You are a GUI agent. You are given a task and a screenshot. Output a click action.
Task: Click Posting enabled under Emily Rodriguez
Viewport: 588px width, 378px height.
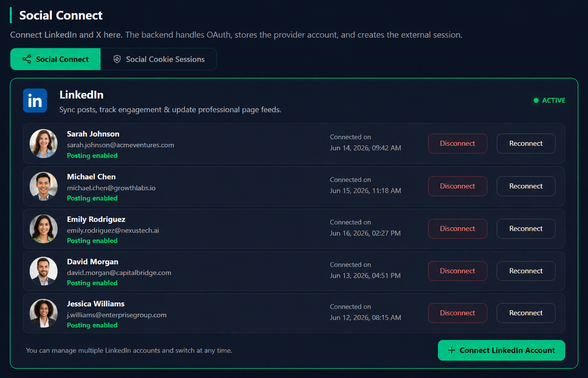(x=92, y=240)
